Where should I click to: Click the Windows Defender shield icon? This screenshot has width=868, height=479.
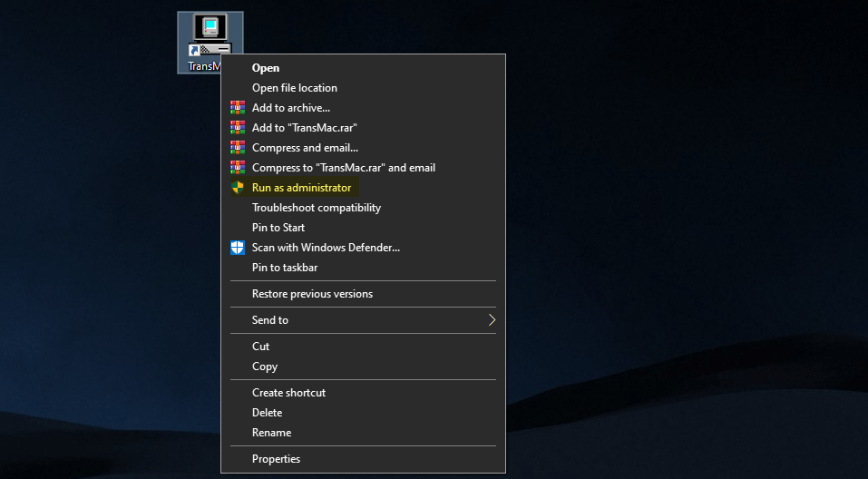click(238, 248)
